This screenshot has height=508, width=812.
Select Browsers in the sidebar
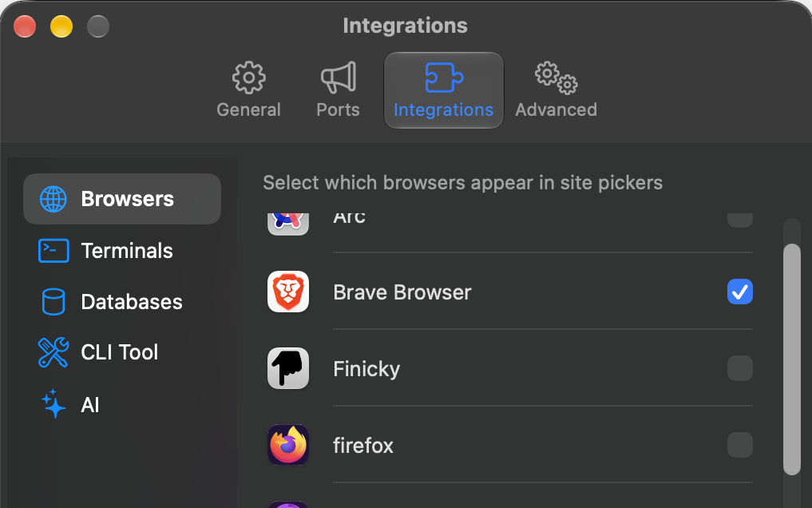click(x=122, y=199)
